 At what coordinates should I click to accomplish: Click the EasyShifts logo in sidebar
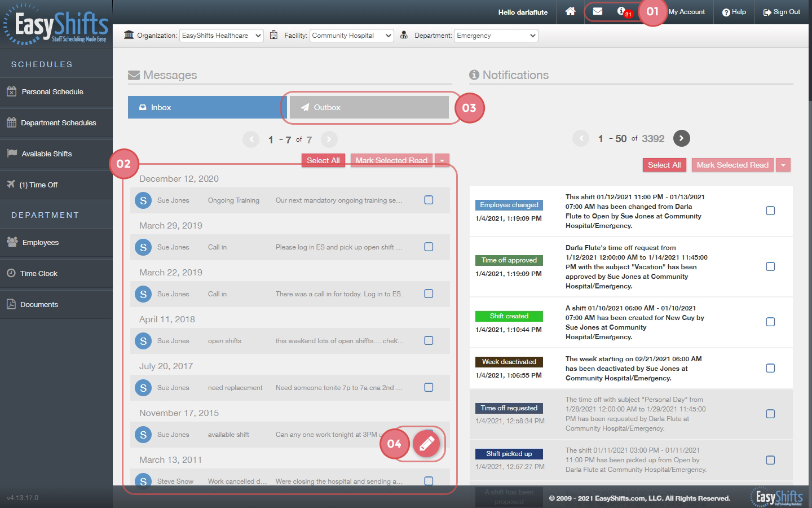coord(56,25)
